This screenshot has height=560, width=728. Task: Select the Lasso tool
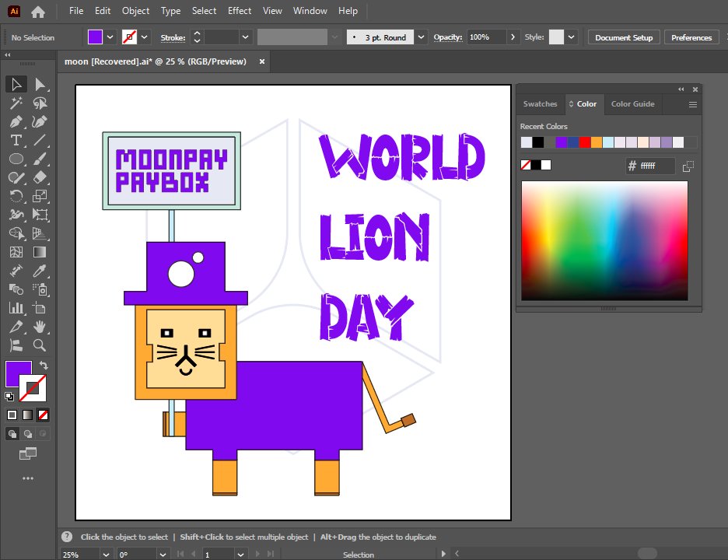(40, 103)
